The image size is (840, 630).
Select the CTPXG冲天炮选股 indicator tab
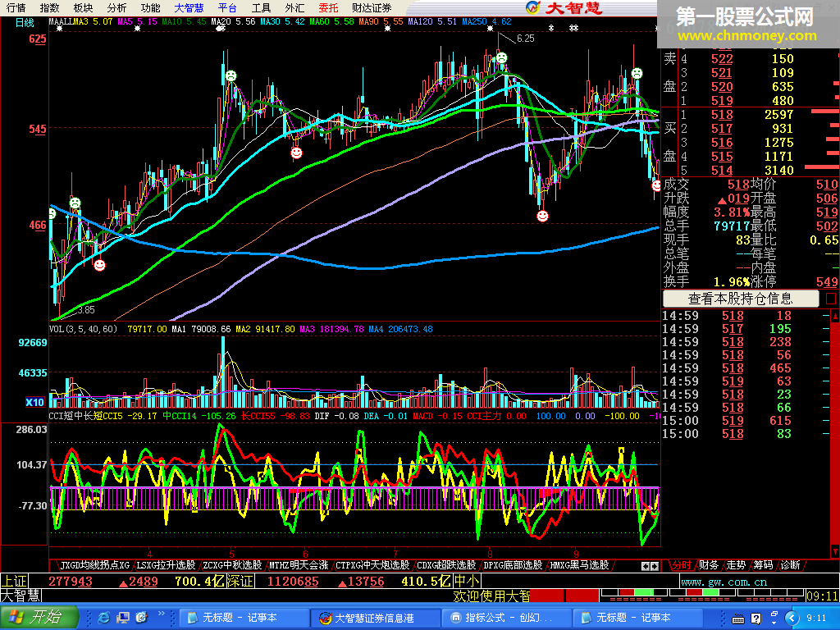372,565
